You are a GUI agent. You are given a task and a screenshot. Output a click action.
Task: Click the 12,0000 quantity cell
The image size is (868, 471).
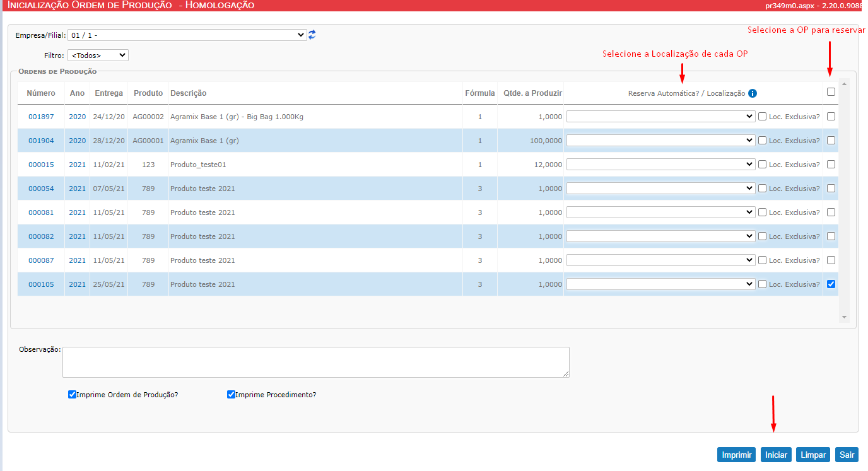pyautogui.click(x=548, y=165)
